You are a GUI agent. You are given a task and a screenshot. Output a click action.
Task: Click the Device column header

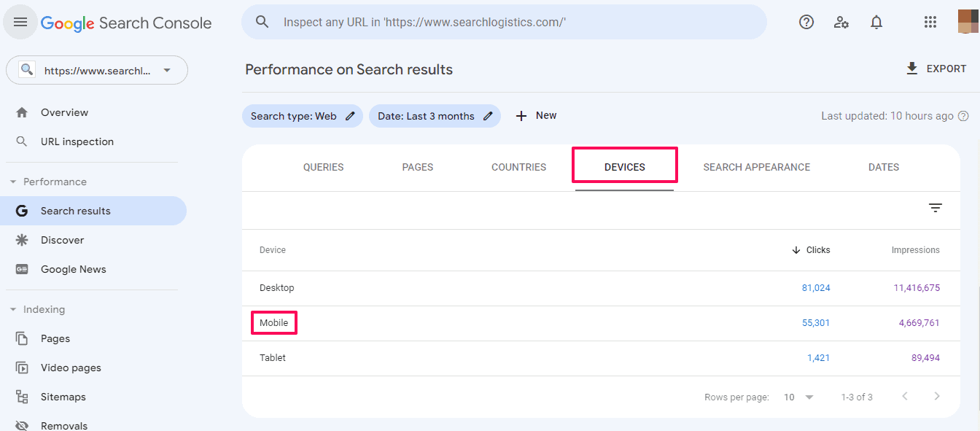[273, 250]
